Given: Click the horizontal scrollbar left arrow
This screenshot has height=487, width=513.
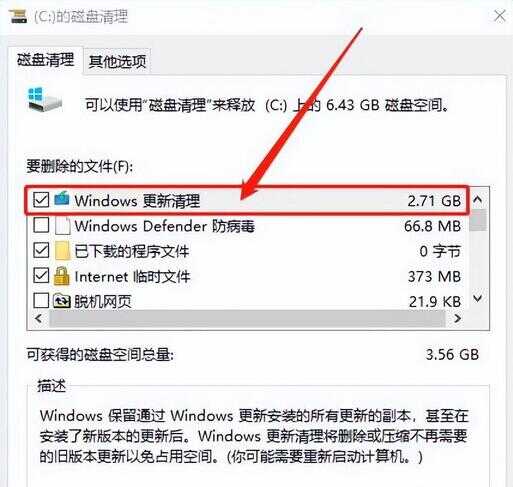Looking at the screenshot, I should [38, 319].
